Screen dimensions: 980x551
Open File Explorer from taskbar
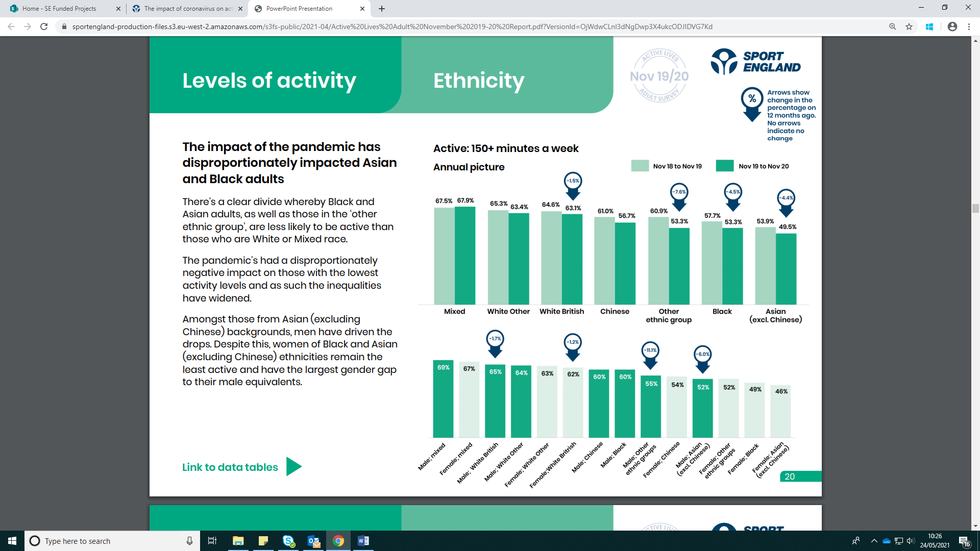238,541
